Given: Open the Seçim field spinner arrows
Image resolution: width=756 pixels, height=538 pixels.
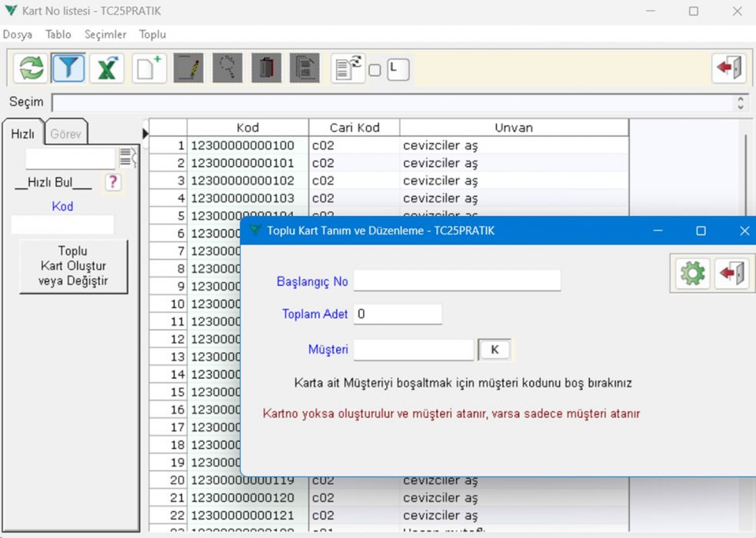Looking at the screenshot, I should (x=741, y=102).
